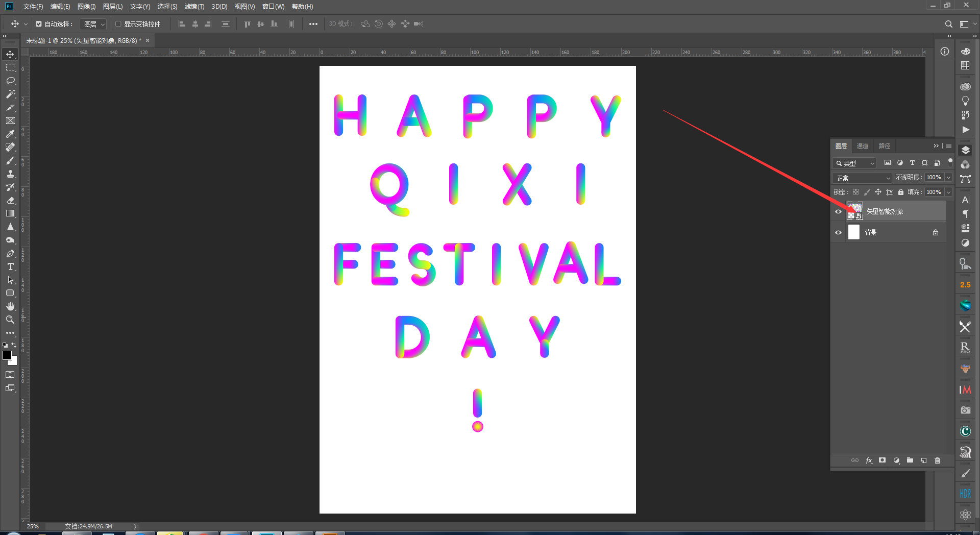Toggle the 自动选择 checkbox
Viewport: 980px width, 535px height.
[39, 24]
